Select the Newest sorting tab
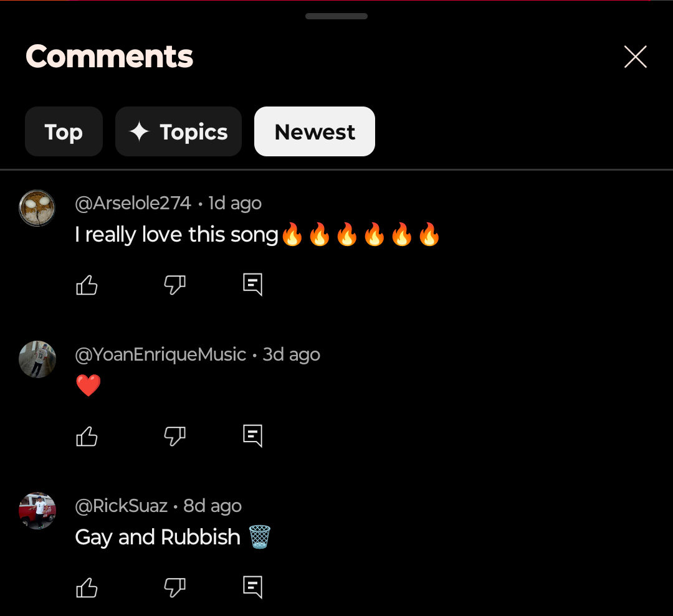 coord(315,131)
